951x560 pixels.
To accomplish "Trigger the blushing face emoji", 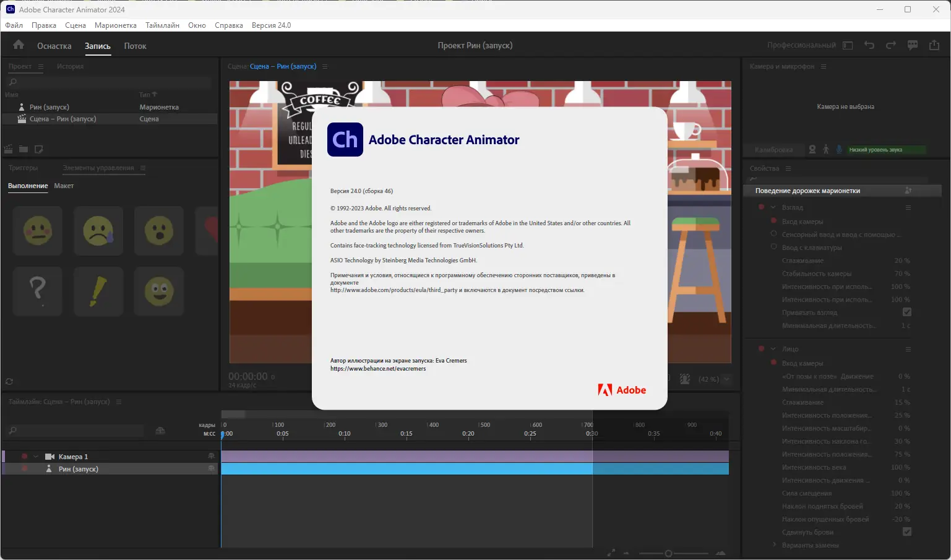I will pyautogui.click(x=38, y=231).
